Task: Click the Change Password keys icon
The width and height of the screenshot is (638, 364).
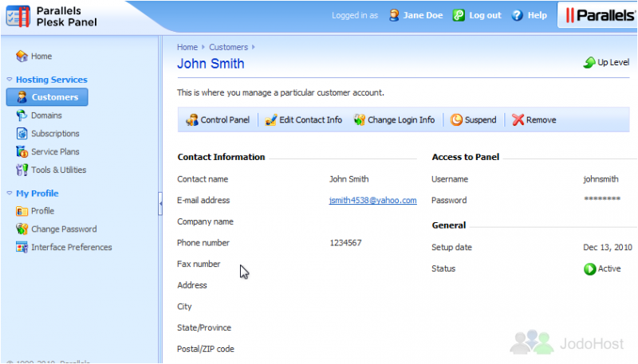Action: [x=22, y=229]
